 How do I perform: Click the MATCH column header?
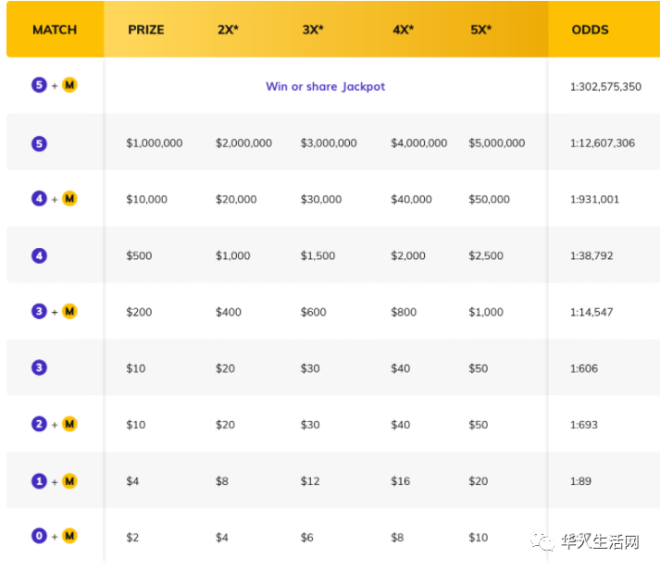tap(55, 29)
